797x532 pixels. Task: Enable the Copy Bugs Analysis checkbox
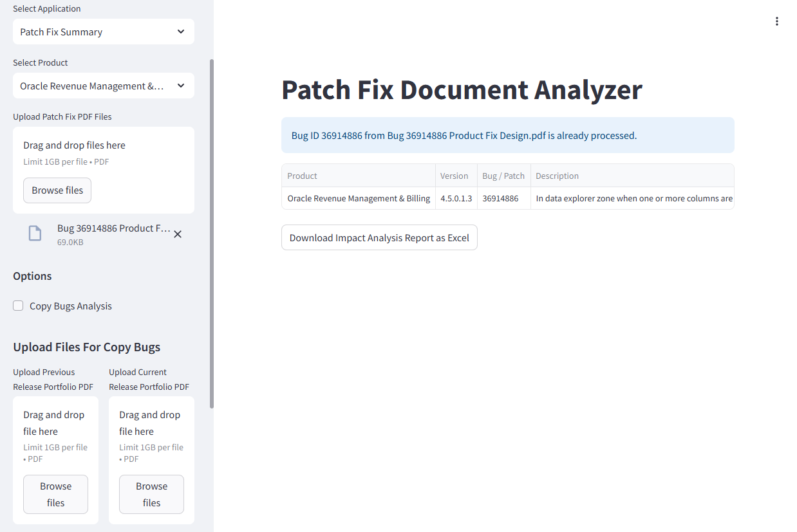[19, 306]
